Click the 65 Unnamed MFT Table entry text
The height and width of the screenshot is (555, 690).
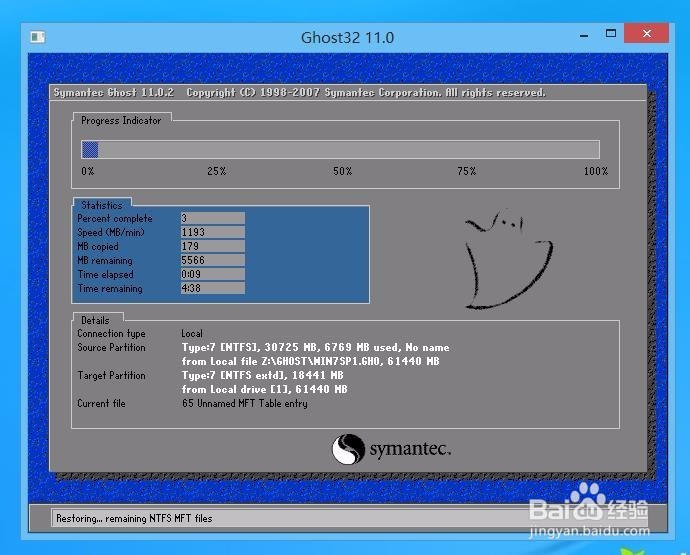245,404
